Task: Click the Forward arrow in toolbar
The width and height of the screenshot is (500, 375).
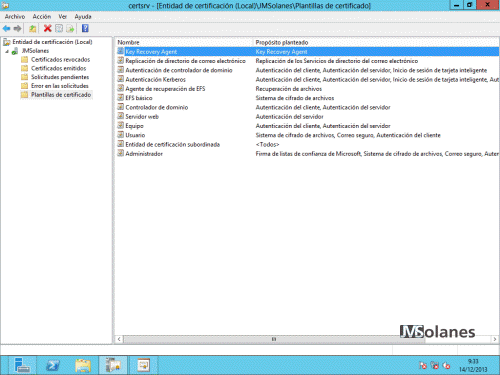Action: coord(17,29)
